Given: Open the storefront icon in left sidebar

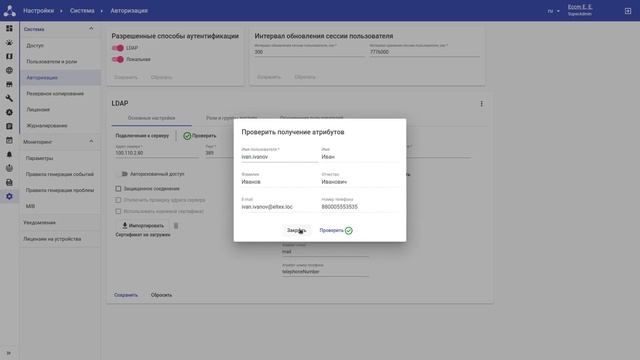Looking at the screenshot, I should 9,84.
